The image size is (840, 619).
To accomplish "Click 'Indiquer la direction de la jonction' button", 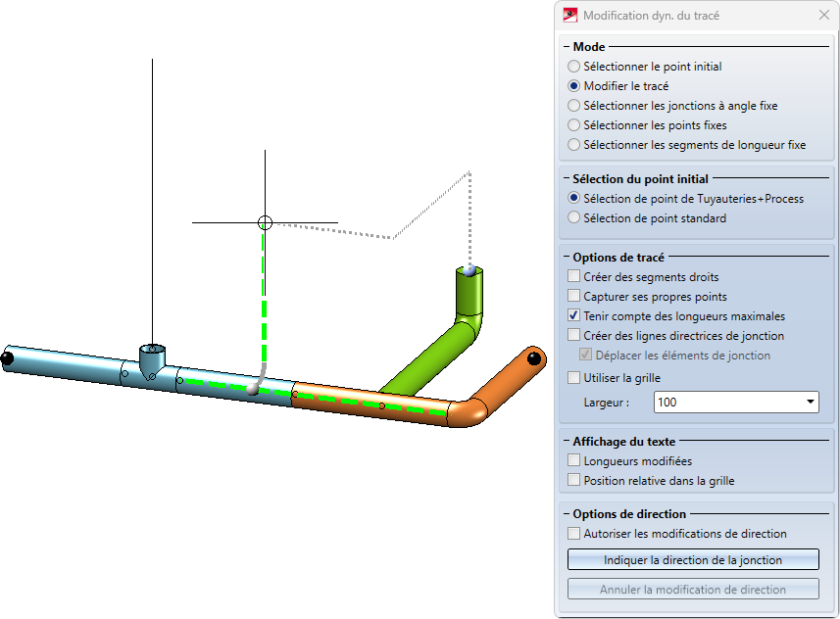I will [693, 559].
